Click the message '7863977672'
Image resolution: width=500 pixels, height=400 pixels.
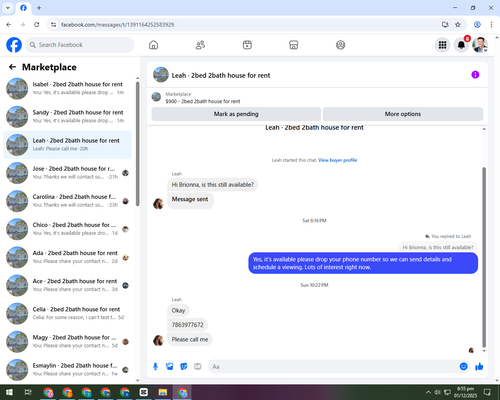(187, 325)
